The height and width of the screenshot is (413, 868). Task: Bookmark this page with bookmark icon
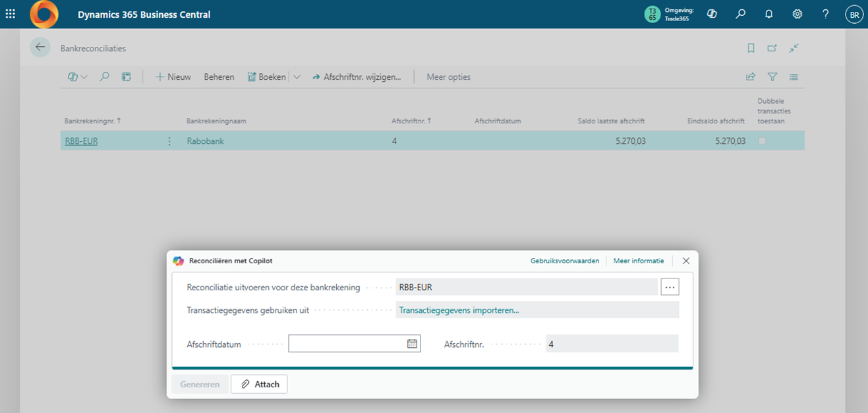751,48
